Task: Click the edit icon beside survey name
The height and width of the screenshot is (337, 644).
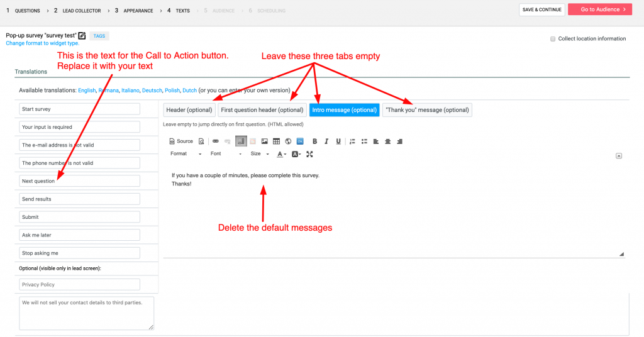Action: [82, 36]
